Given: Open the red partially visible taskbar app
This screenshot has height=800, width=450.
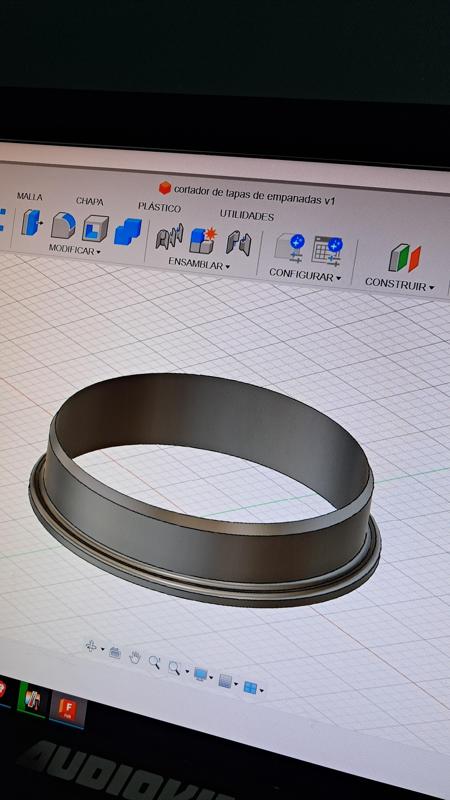Looking at the screenshot, I should click(x=3, y=690).
